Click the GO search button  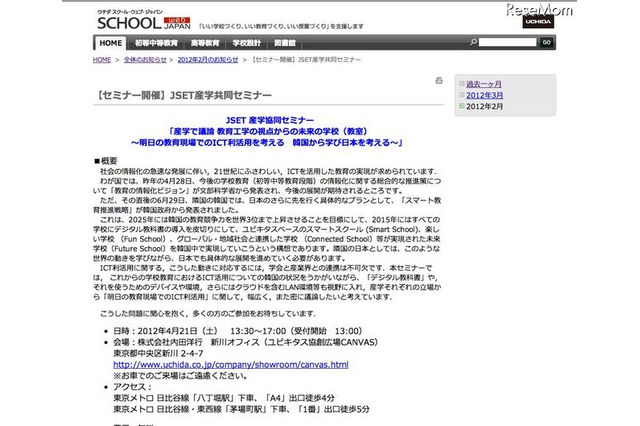[x=547, y=42]
